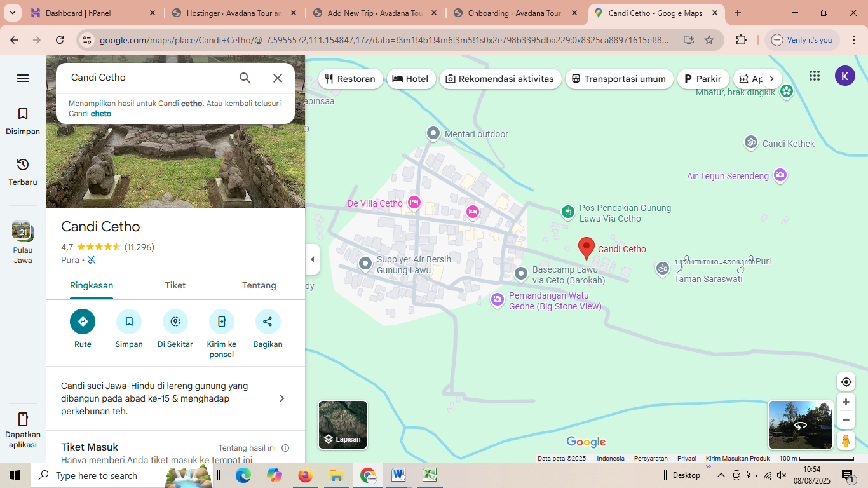The image size is (868, 488).
Task: Open Di Sekitar nearby search icon
Action: pos(175,322)
